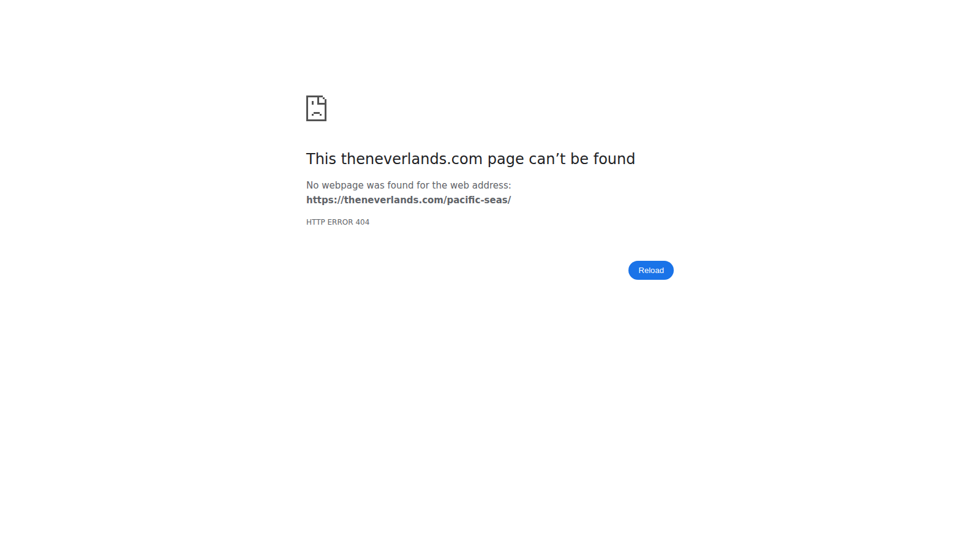Click the Reload button
Image resolution: width=980 pixels, height=551 pixels.
(x=650, y=270)
